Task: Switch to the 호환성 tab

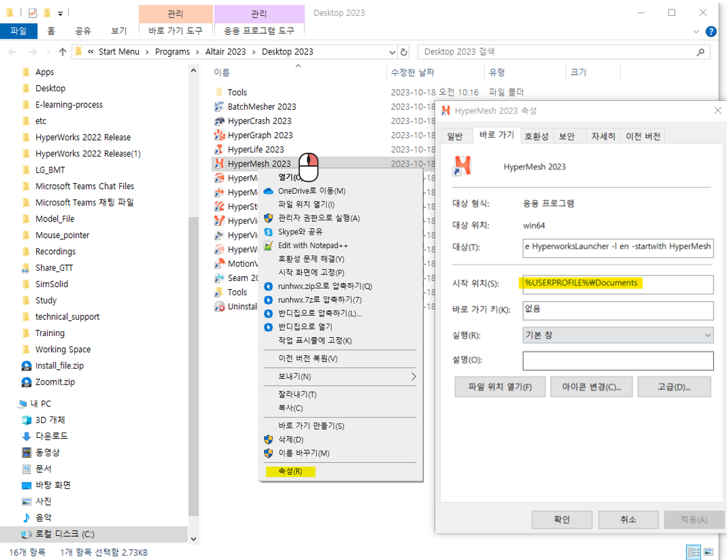Action: 537,136
